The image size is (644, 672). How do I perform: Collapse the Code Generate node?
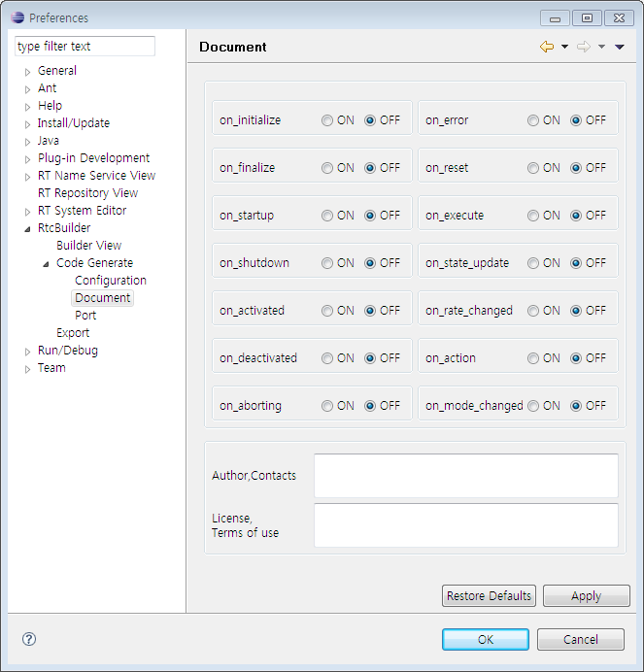[x=46, y=263]
